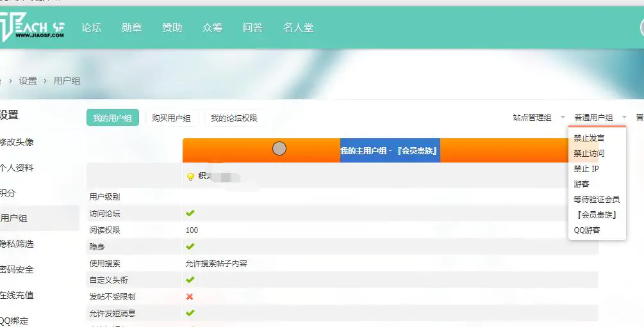Click the 设置 sidebar heading

point(9,115)
